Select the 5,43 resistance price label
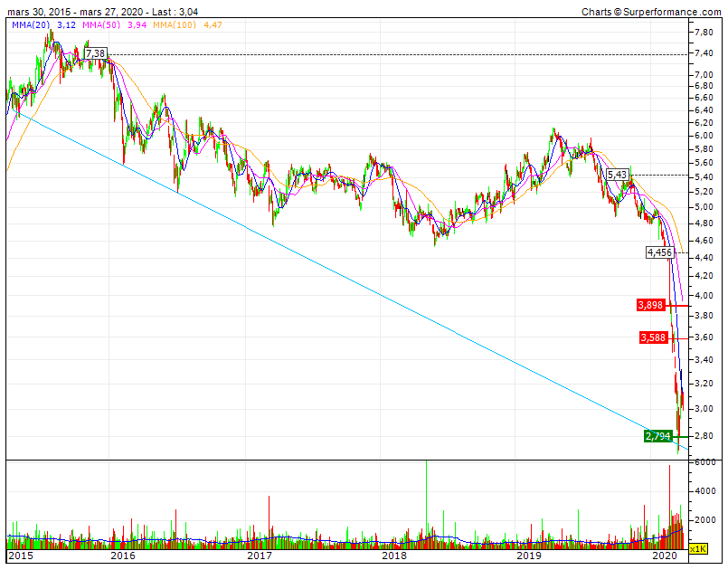 618,175
